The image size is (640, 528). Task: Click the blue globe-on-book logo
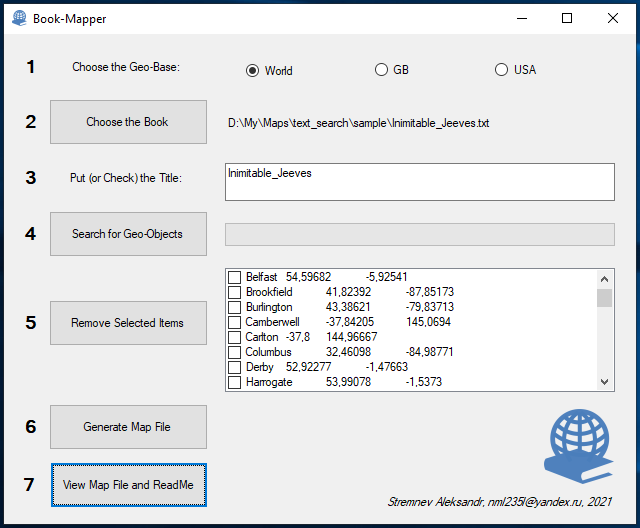click(x=579, y=446)
